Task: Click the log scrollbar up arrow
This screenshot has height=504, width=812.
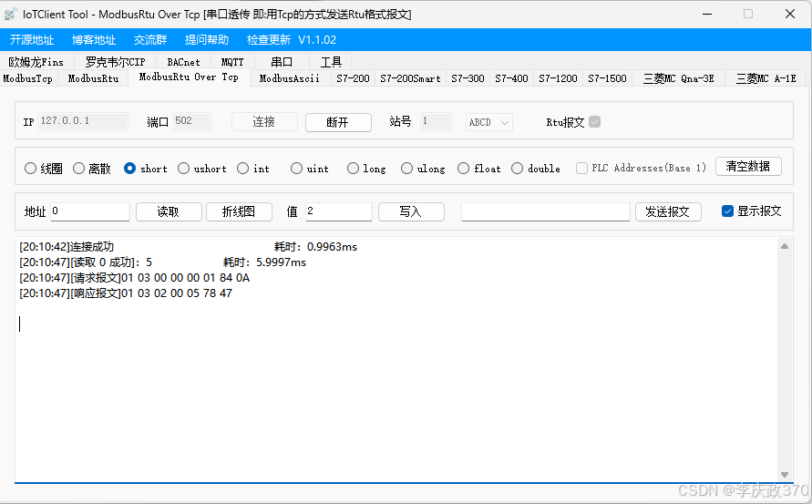Action: (x=785, y=246)
